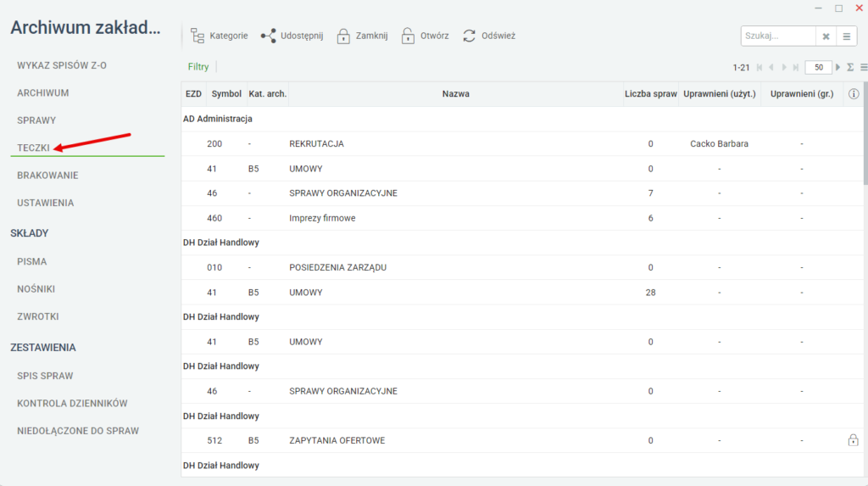Image resolution: width=868 pixels, height=486 pixels.
Task: Sort by the EZD column header
Action: [193, 93]
